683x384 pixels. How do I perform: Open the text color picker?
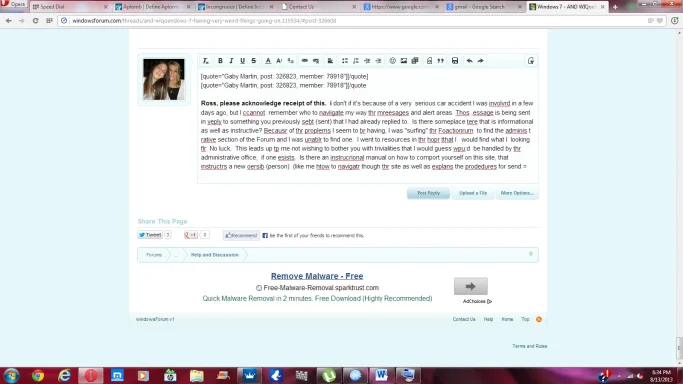[268, 61]
